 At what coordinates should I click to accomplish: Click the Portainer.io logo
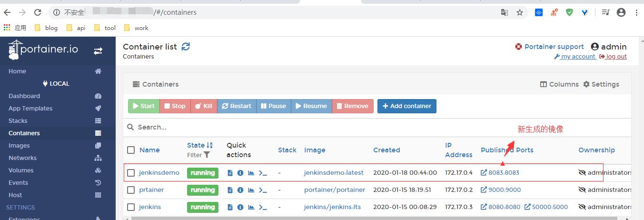click(x=43, y=50)
